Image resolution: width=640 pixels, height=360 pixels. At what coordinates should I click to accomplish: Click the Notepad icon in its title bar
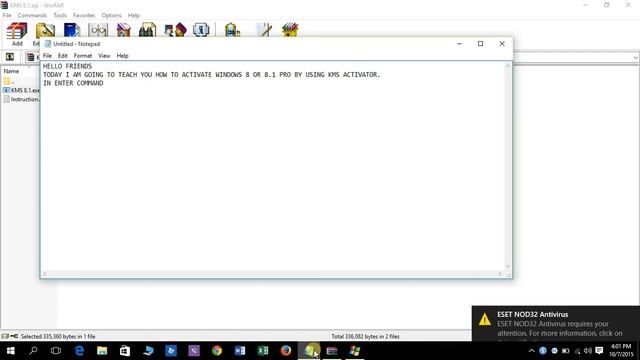click(47, 44)
